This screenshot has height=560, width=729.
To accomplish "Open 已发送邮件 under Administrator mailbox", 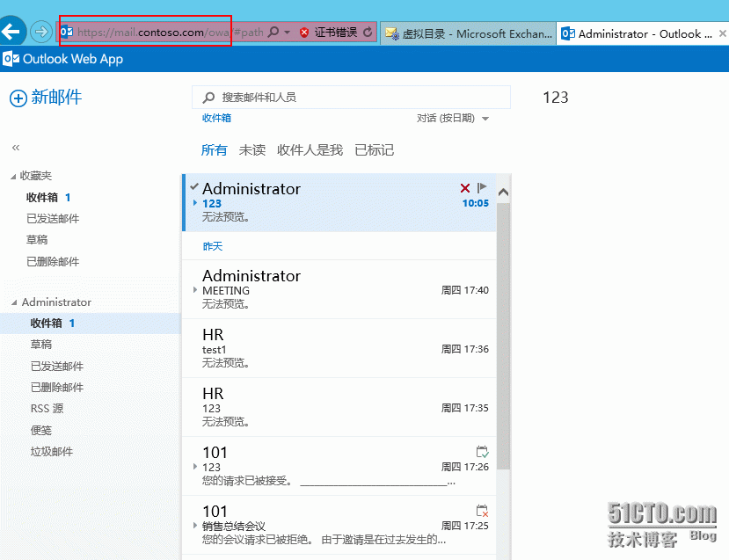I will point(57,367).
